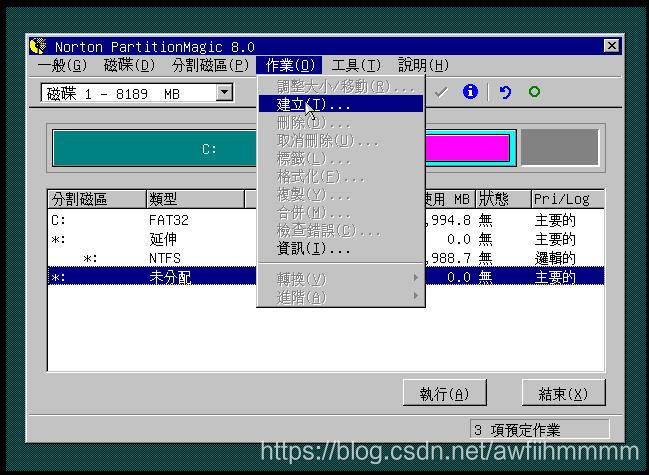Close the PartitionMagic window
The image size is (649, 475).
click(611, 46)
